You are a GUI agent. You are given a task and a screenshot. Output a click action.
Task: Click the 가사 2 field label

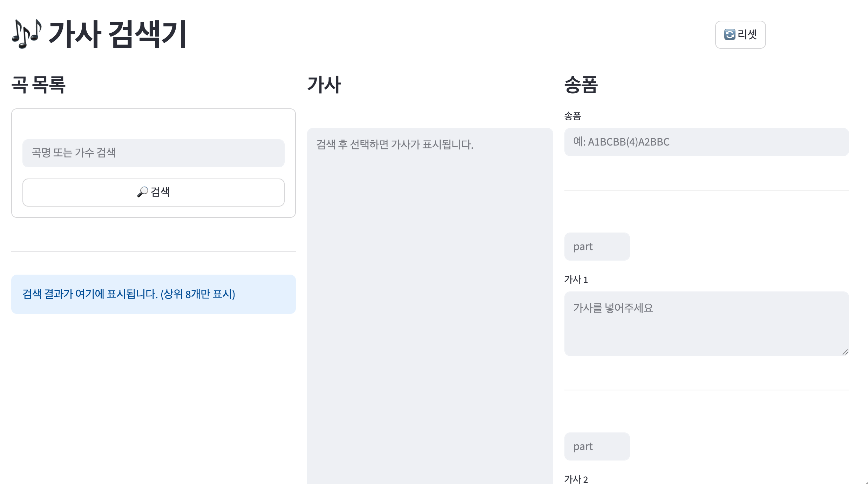coord(576,479)
